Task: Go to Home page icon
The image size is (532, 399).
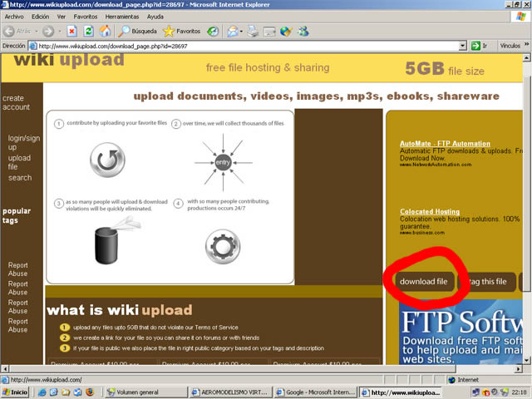Action: pyautogui.click(x=104, y=31)
